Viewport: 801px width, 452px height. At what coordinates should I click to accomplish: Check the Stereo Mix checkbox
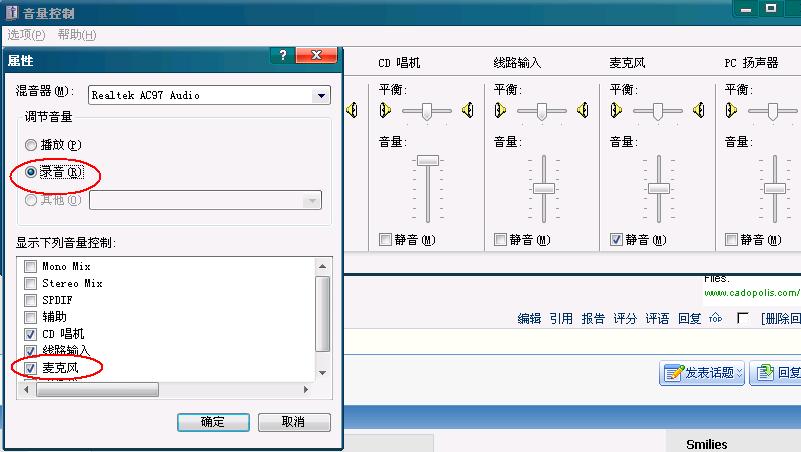pos(31,283)
